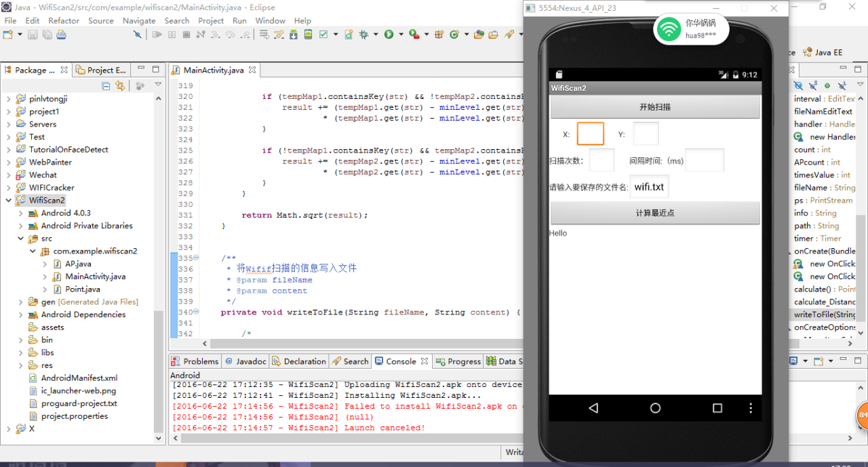Image resolution: width=868 pixels, height=467 pixels.
Task: Click the Save icon in the toolbar
Action: [32, 34]
